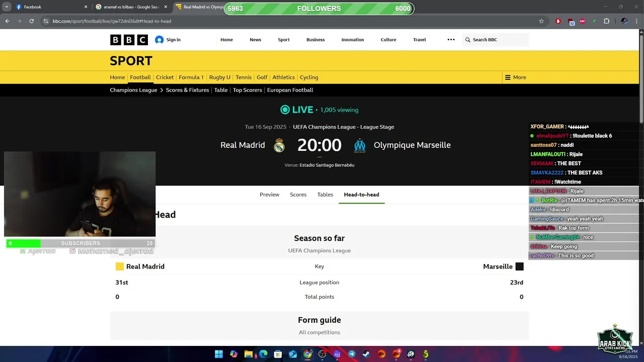Open Microsoft Edge from the taskbar

click(263, 354)
